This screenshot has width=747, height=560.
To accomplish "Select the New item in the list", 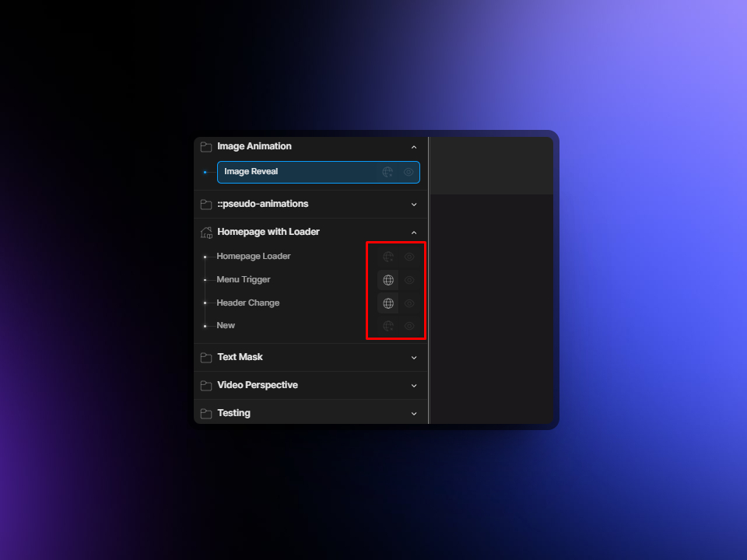I will pos(226,325).
